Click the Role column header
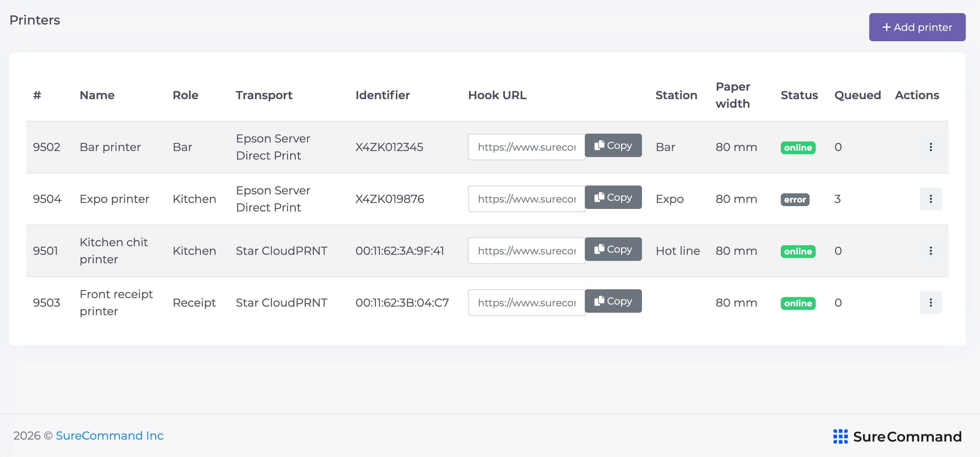 [x=185, y=95]
